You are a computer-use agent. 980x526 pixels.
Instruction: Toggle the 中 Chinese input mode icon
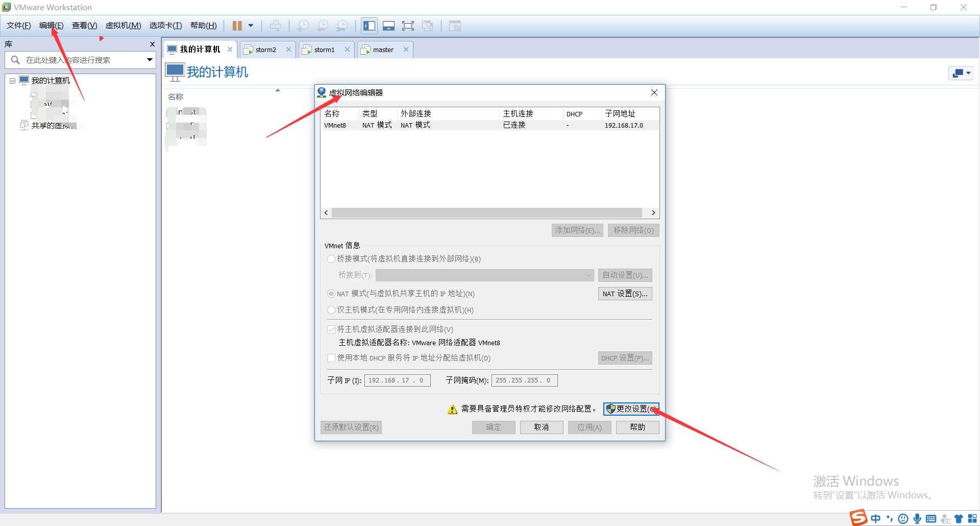pos(876,519)
